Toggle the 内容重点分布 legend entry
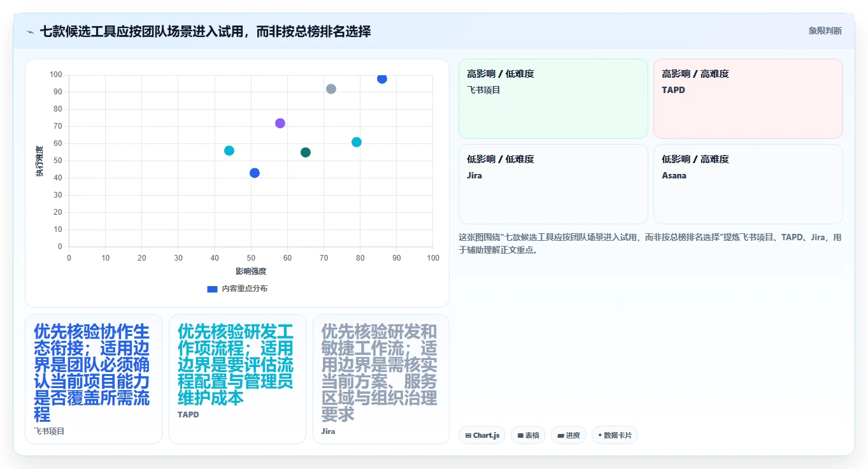Image resolution: width=868 pixels, height=469 pixels. tap(238, 289)
